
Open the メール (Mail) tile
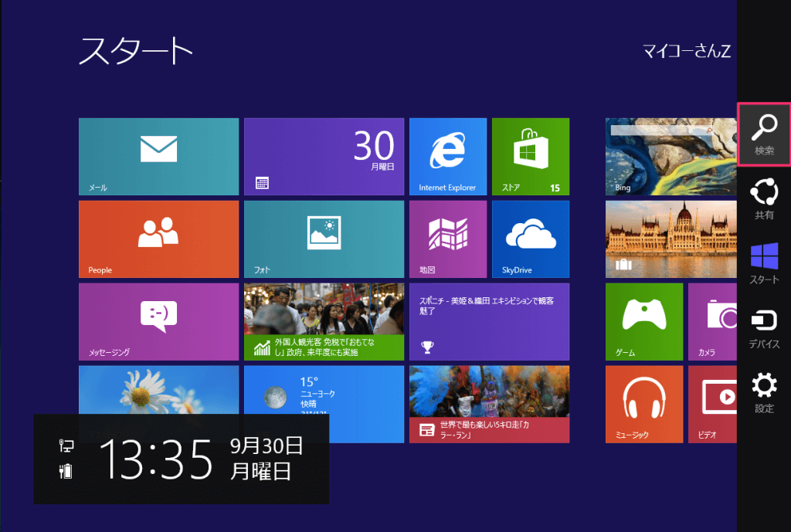click(x=159, y=156)
